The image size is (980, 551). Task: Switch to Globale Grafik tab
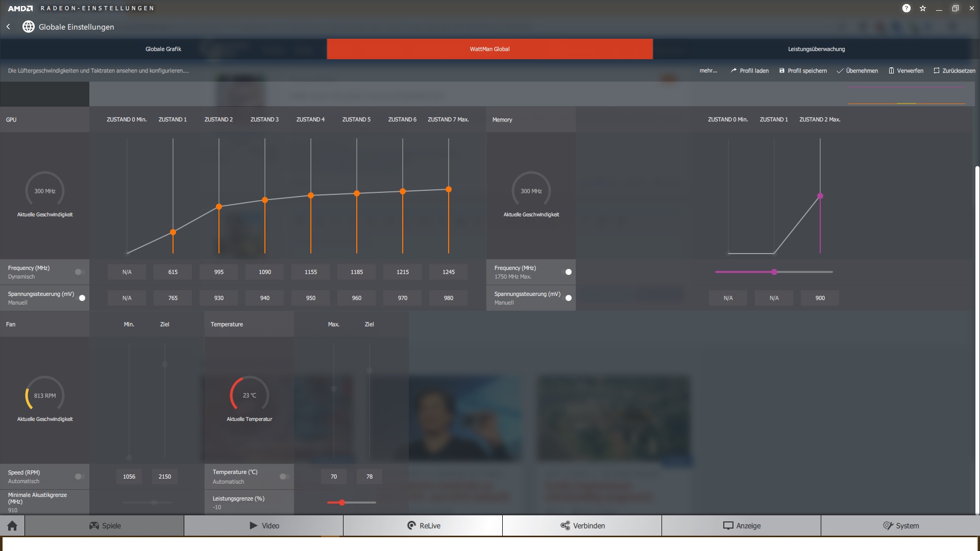[x=163, y=49]
